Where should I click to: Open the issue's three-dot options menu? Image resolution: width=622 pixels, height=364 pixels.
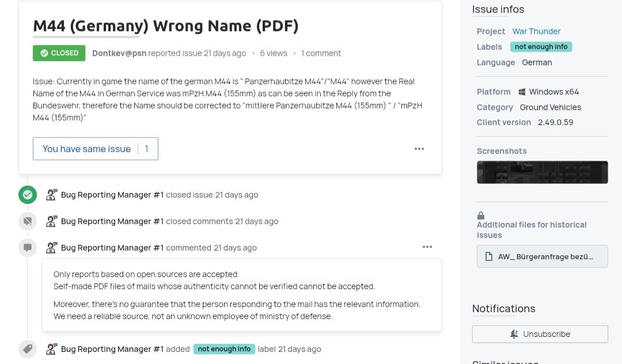click(x=419, y=149)
